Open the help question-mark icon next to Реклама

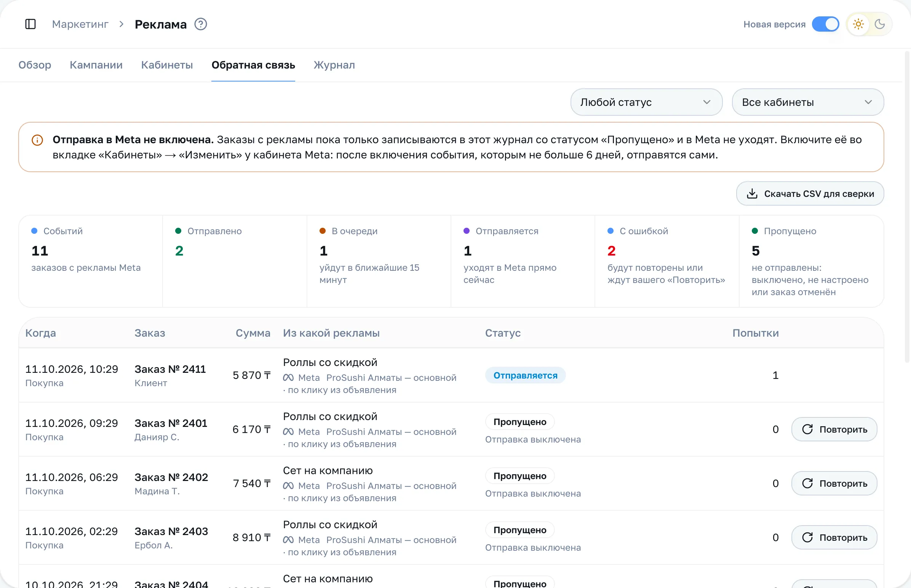click(200, 24)
